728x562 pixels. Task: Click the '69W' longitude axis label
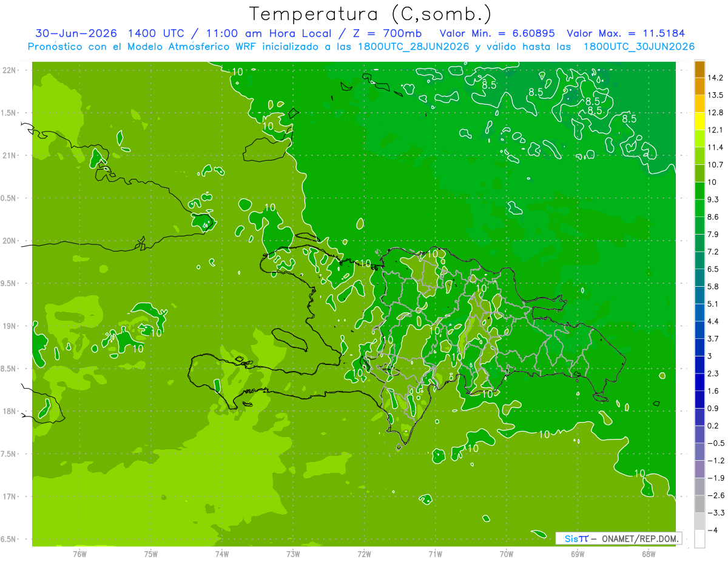coord(578,554)
